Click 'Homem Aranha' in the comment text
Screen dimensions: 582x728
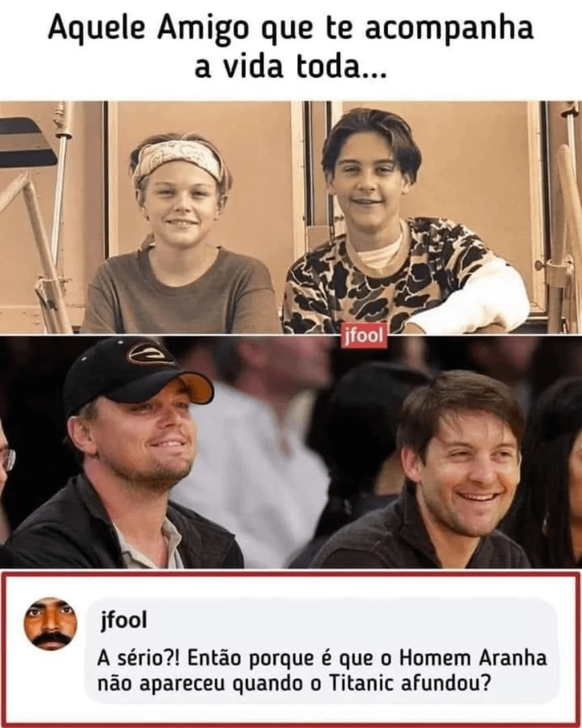pos(474,658)
